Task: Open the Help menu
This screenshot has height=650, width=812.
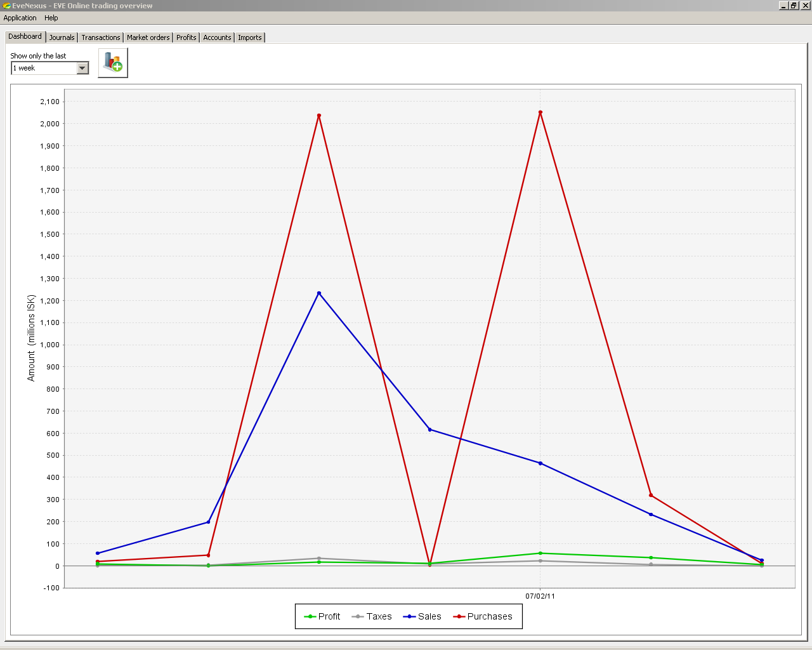Action: coord(51,18)
